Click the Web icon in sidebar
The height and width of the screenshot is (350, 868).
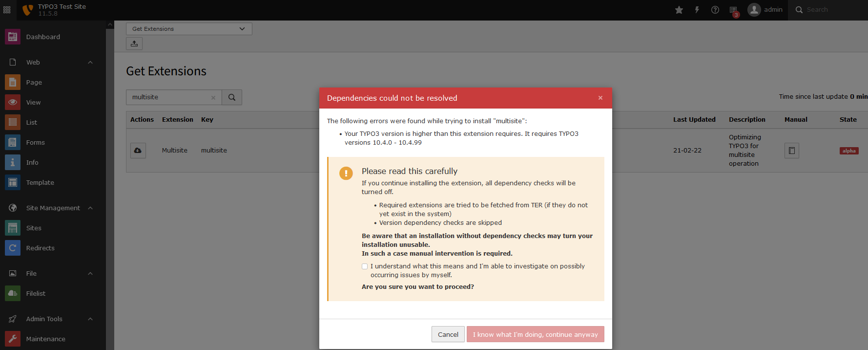[13, 62]
